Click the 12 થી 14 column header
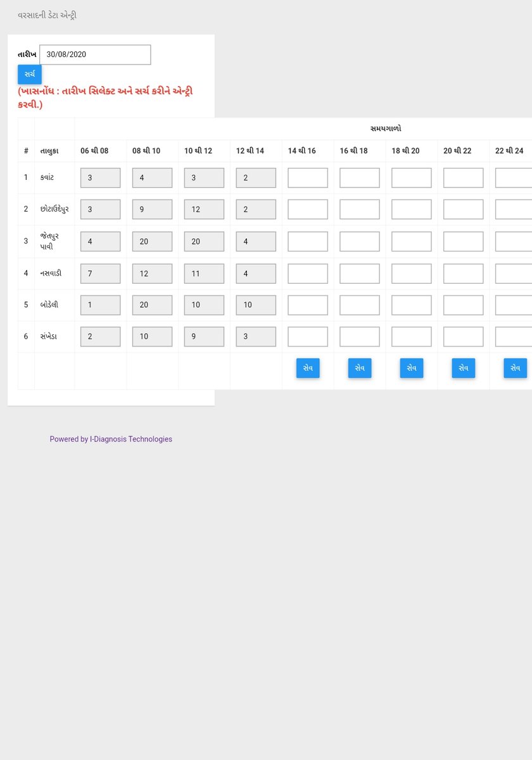 tap(250, 151)
